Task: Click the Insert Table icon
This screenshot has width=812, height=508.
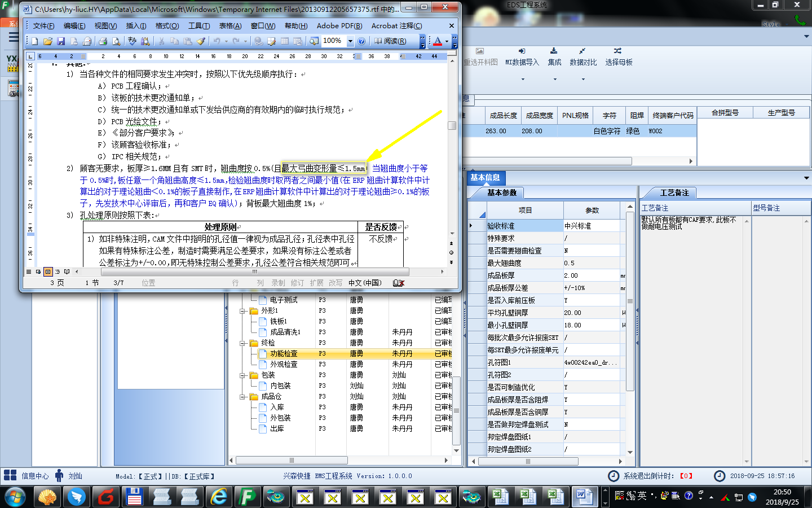Action: 285,41
